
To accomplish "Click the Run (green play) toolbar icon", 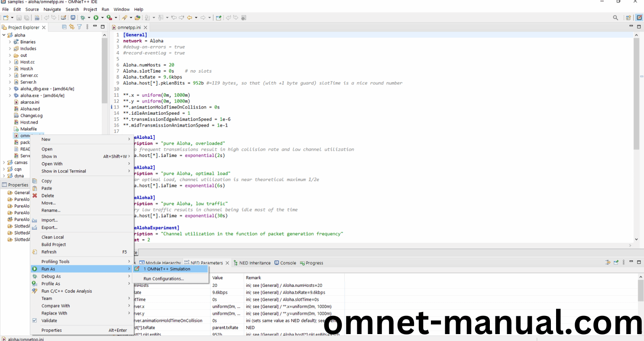I will click(x=96, y=17).
